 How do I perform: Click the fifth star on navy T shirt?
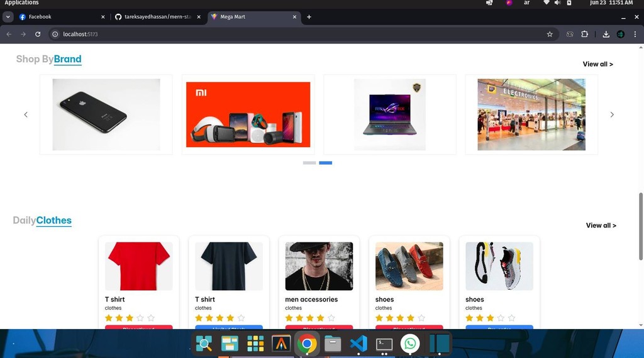click(241, 318)
